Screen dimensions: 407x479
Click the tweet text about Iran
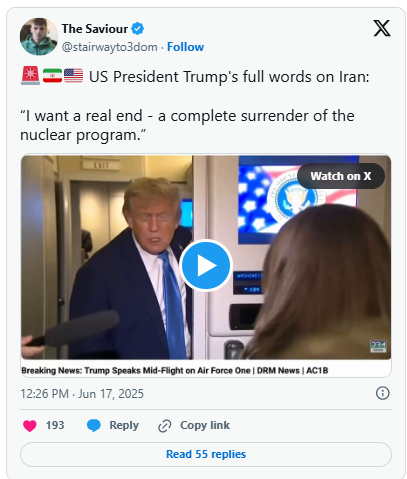(195, 106)
